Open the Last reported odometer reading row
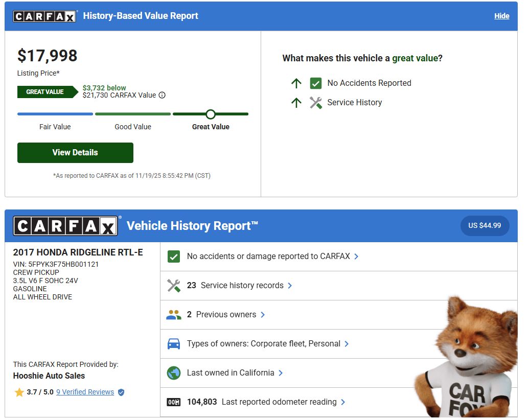Image resolution: width=530 pixels, height=420 pixels. 279,402
